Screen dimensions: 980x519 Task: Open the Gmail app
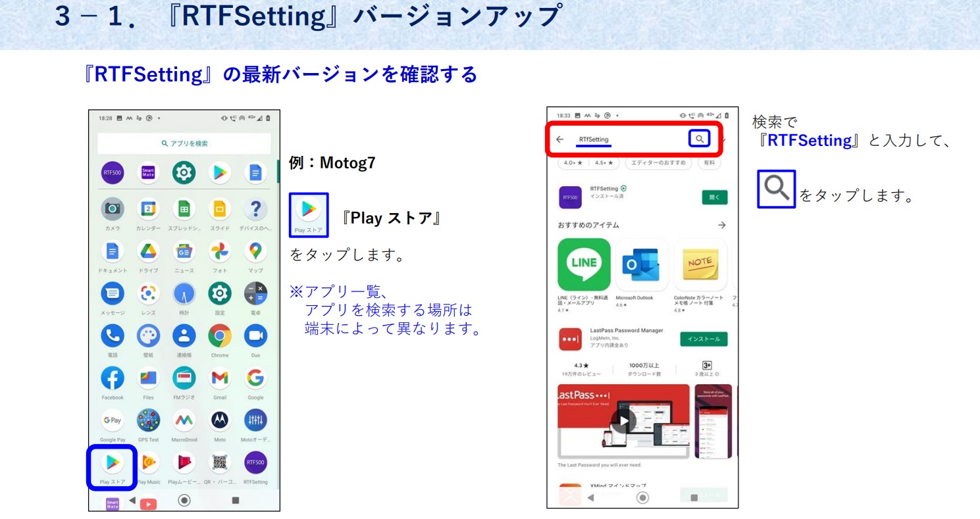219,378
